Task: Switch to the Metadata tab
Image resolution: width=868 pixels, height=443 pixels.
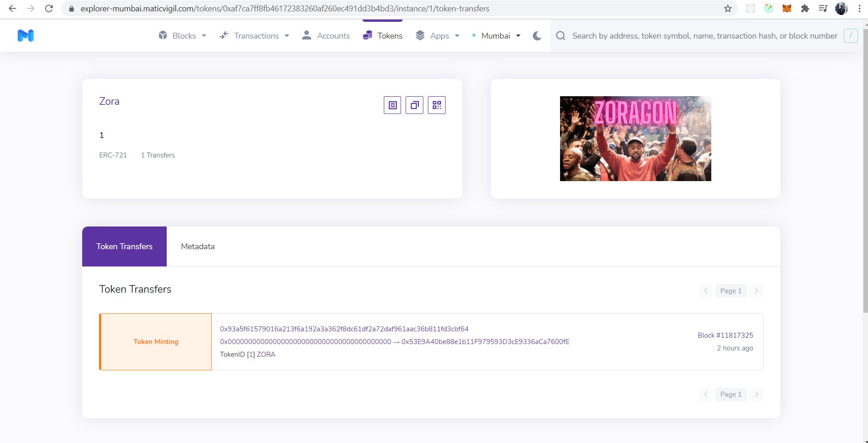Action: tap(198, 246)
